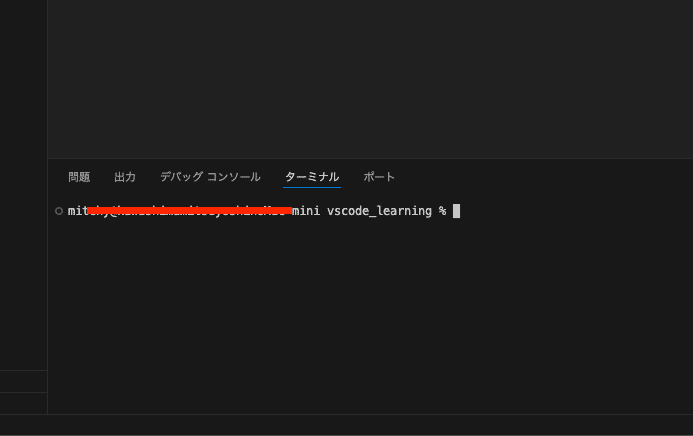The height and width of the screenshot is (436, 693).
Task: Activate the ターミナル tab
Action: [312, 177]
